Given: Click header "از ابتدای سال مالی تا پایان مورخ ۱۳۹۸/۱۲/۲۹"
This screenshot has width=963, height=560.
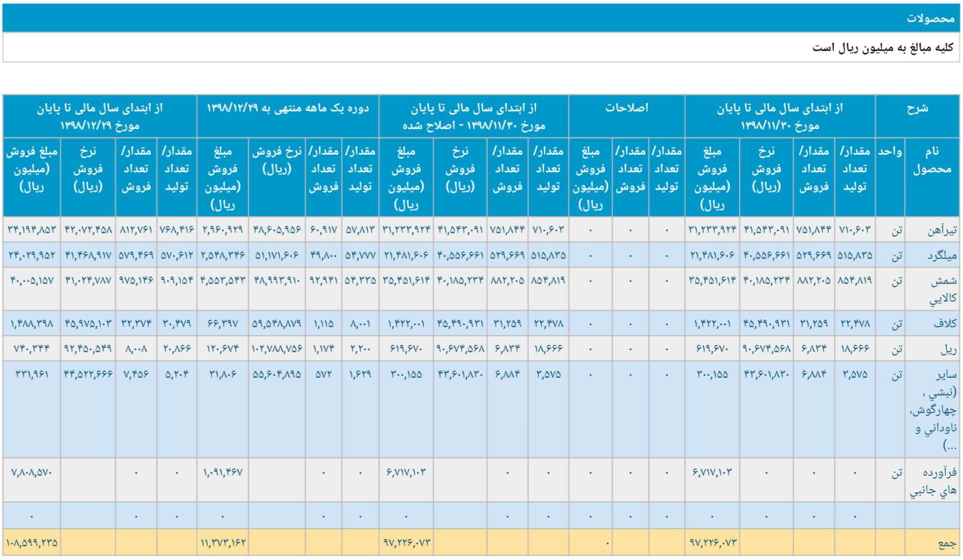Looking at the screenshot, I should 100,116.
